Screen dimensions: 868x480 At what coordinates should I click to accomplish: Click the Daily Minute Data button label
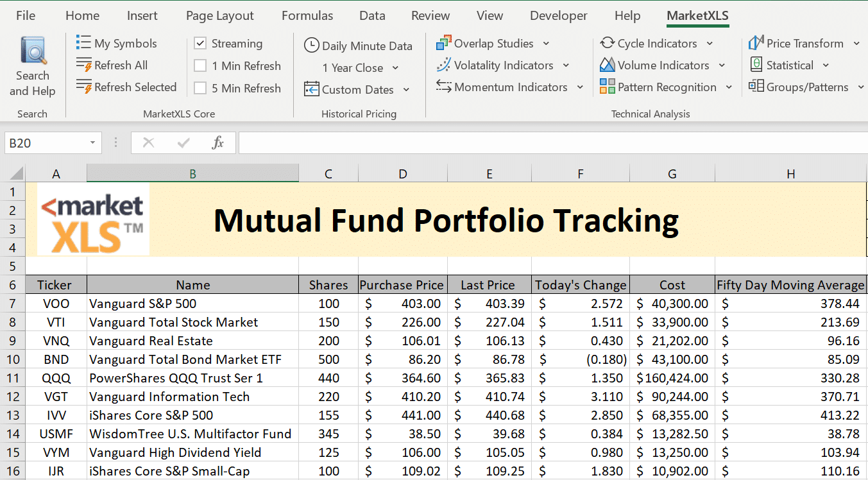pos(367,46)
